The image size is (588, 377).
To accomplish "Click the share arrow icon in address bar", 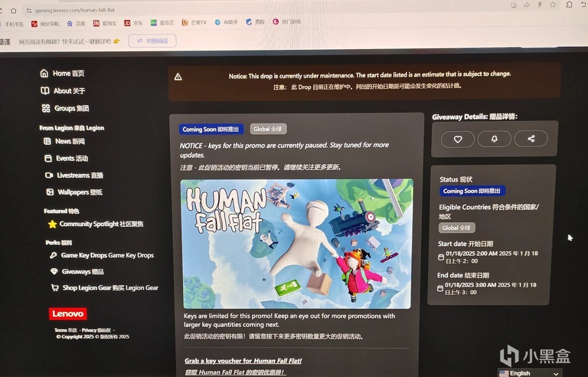I will pos(526,5).
